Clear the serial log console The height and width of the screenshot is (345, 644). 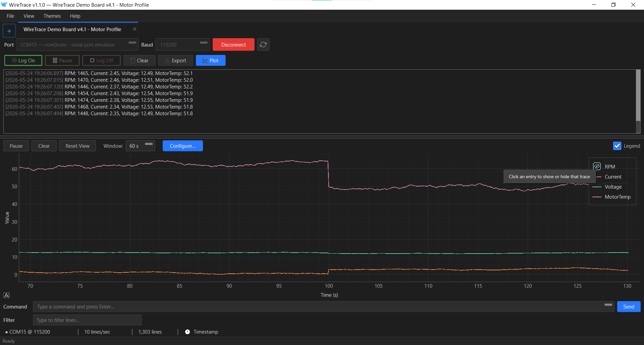140,61
